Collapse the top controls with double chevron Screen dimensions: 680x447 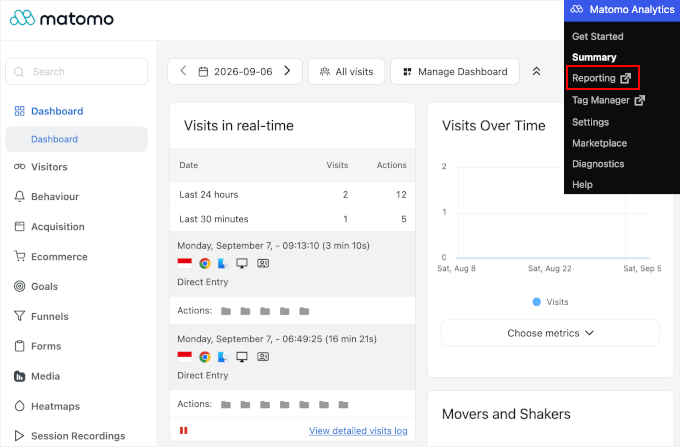click(536, 72)
